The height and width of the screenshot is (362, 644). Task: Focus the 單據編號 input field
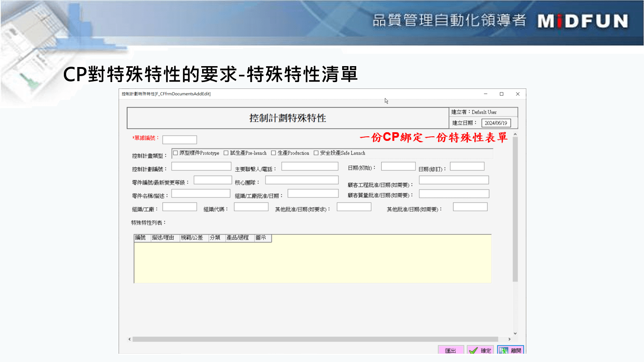click(180, 140)
